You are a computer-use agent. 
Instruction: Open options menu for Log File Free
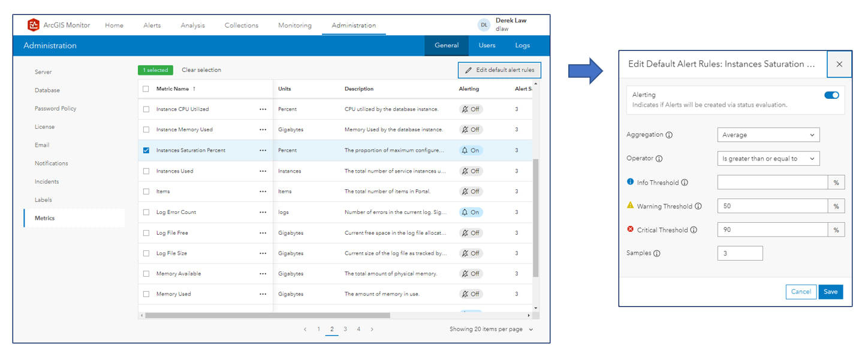[x=263, y=233]
